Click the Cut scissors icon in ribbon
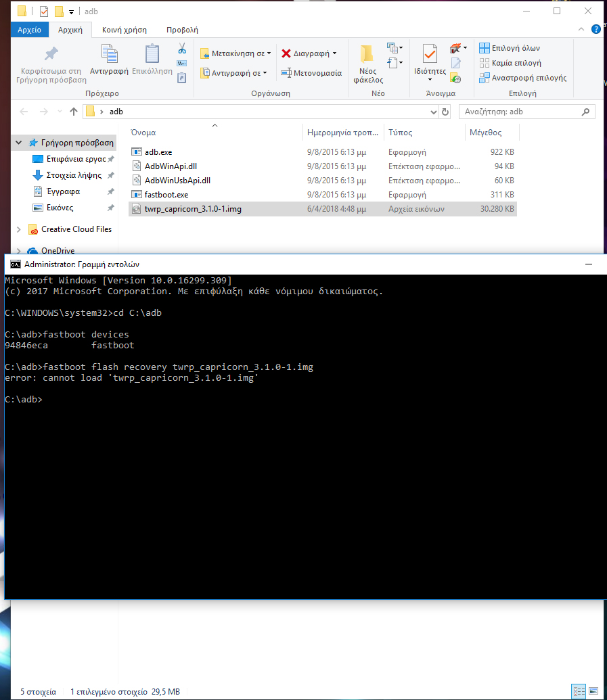The height and width of the screenshot is (700, 607). [x=182, y=49]
